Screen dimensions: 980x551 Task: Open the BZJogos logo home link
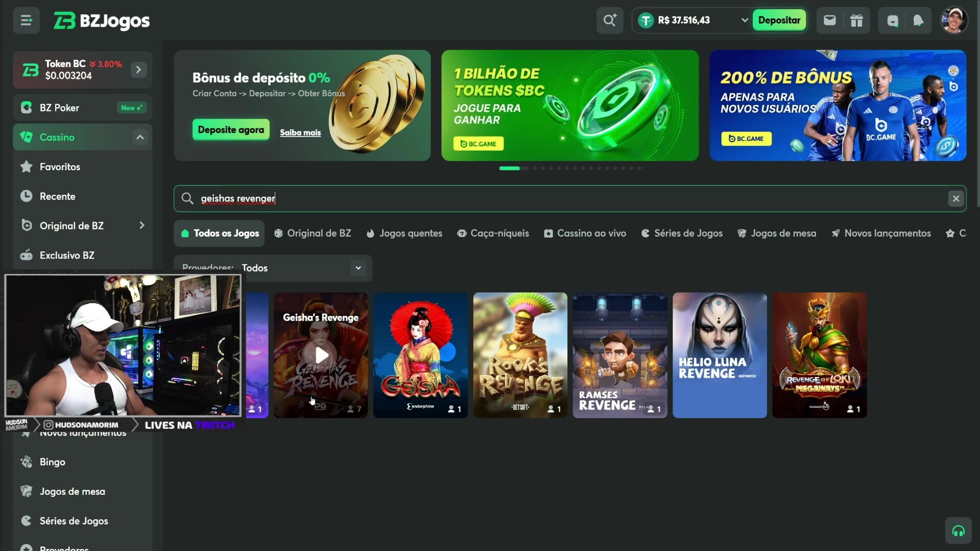point(102,20)
